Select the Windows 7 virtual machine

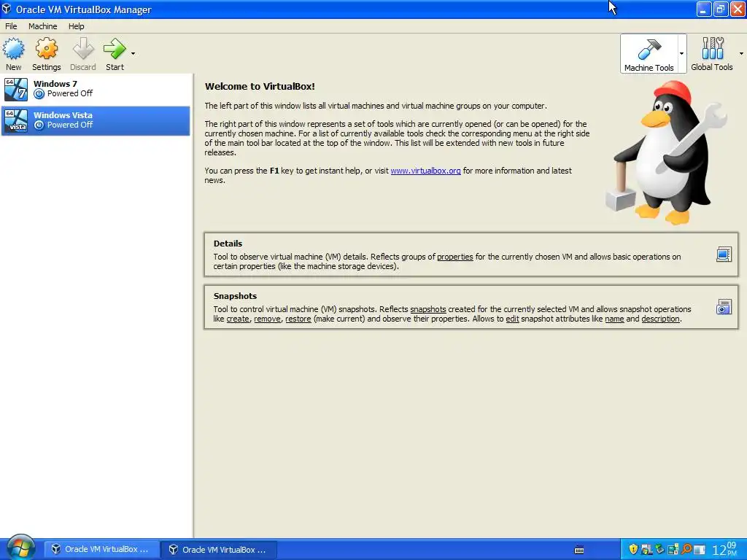pos(96,90)
